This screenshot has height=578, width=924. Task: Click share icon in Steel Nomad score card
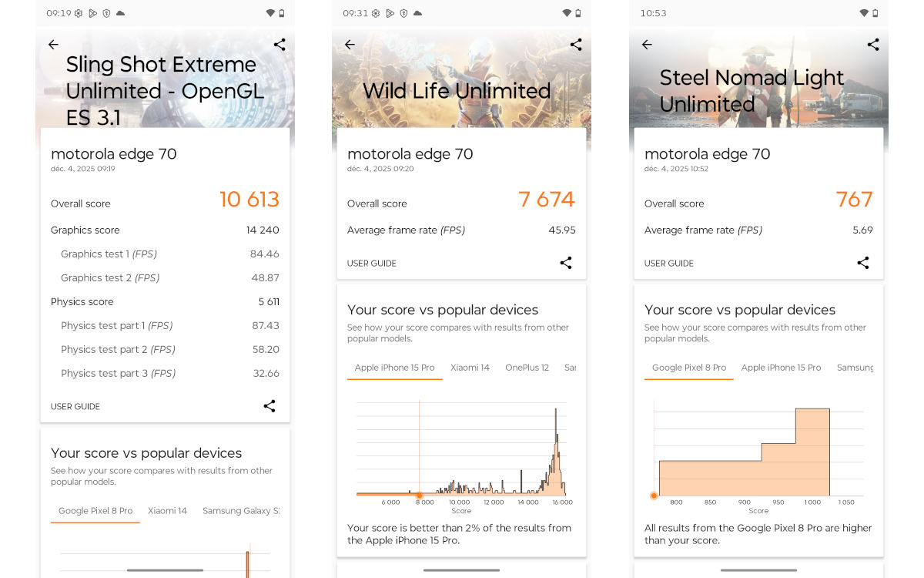[863, 263]
